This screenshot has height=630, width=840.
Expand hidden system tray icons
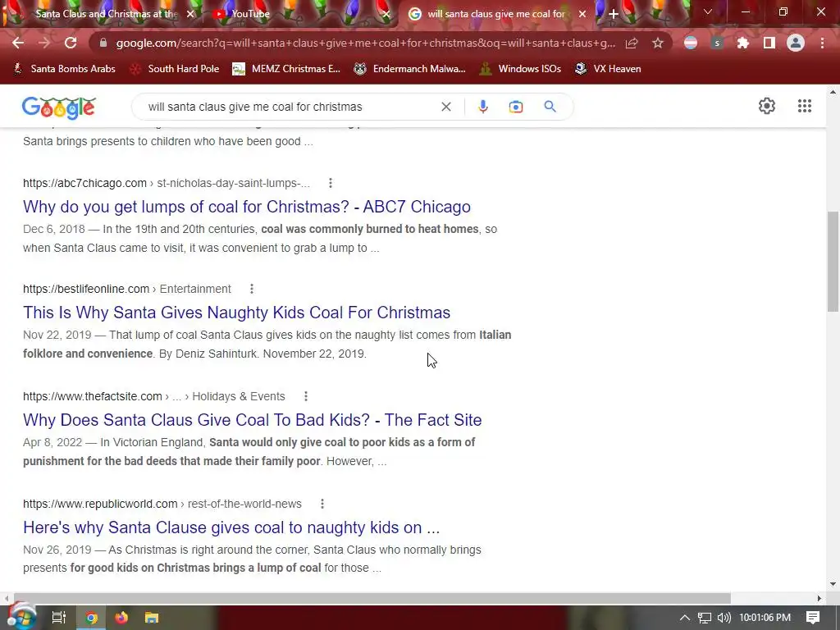point(684,618)
